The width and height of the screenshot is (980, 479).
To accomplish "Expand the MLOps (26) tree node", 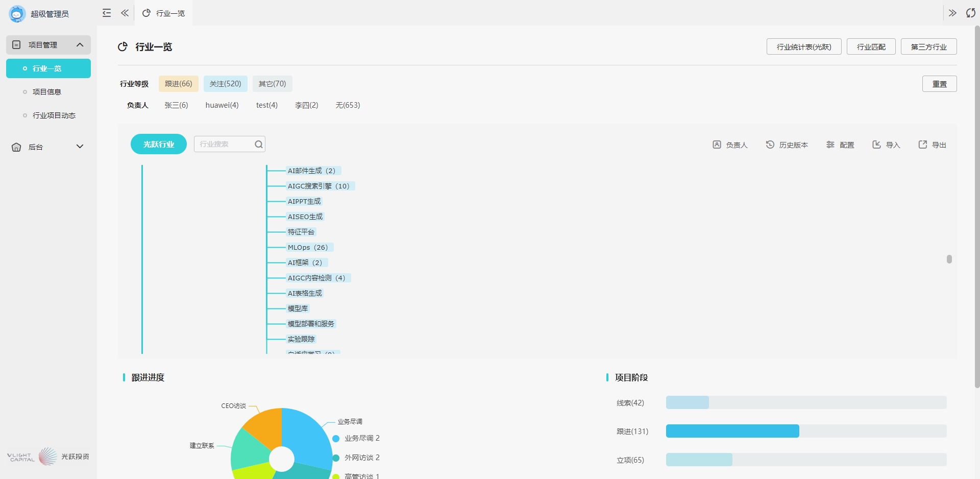I will 307,248.
